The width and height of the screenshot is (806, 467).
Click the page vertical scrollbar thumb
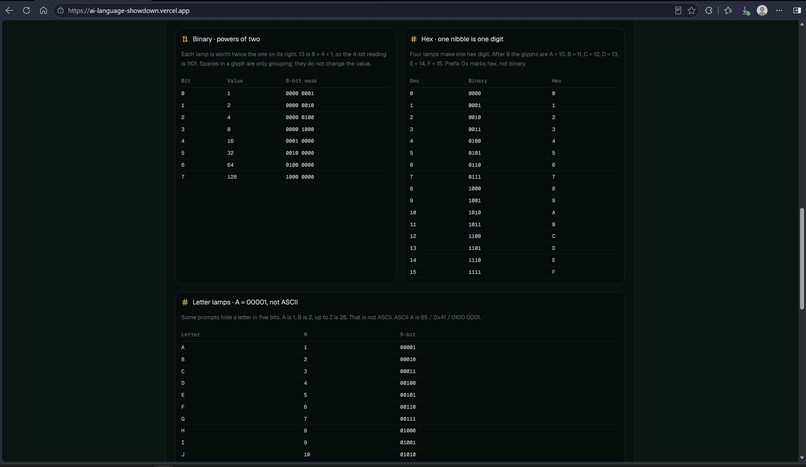tap(801, 258)
